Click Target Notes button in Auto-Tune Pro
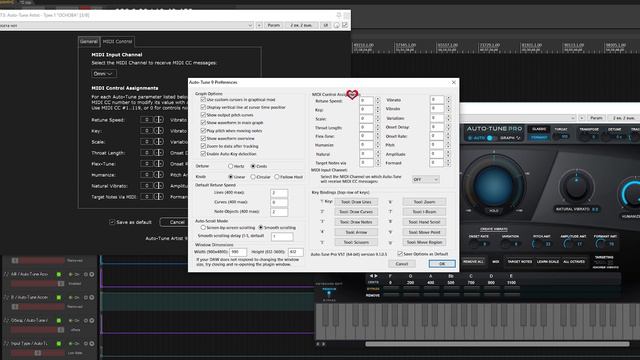 coord(520,262)
